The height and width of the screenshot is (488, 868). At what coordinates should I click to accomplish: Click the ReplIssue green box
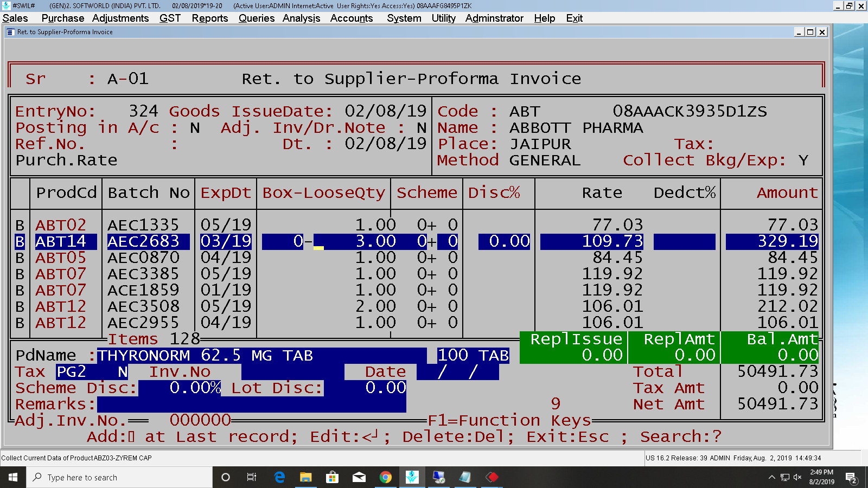point(573,348)
